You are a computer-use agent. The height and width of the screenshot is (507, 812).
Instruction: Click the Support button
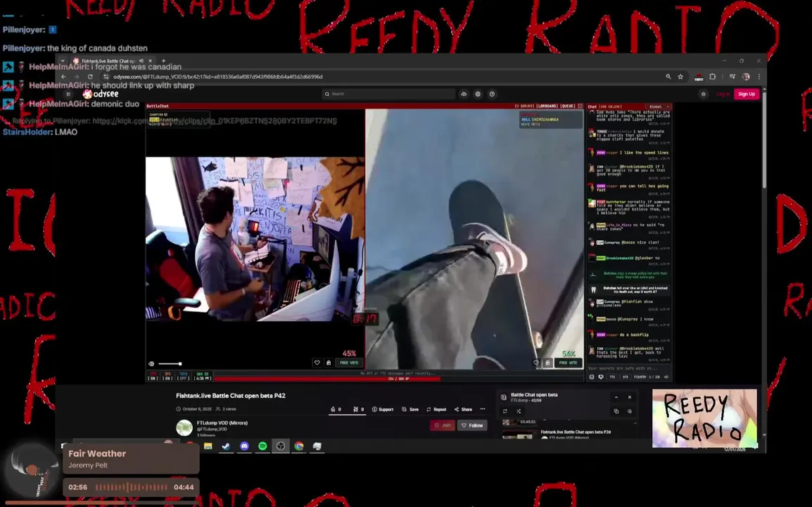[383, 410]
